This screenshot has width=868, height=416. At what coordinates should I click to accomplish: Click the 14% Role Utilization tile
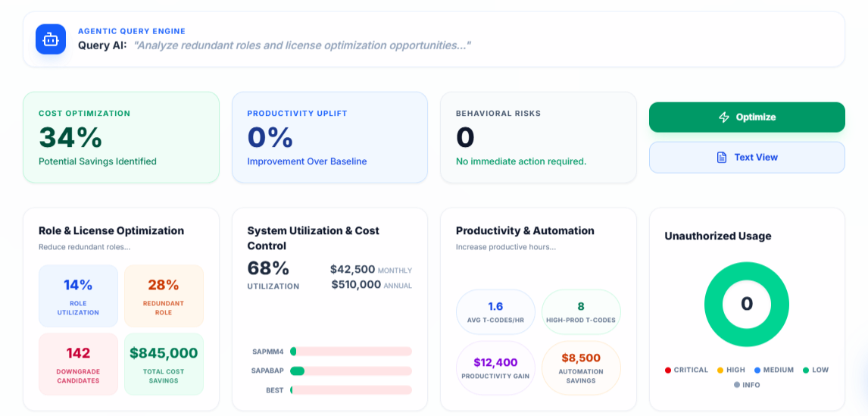coord(78,295)
